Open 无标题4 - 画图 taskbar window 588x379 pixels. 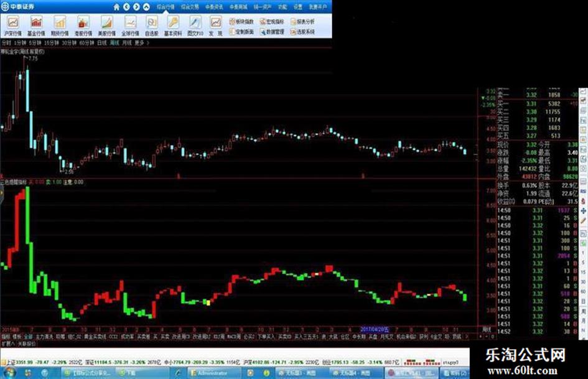pyautogui.click(x=355, y=373)
